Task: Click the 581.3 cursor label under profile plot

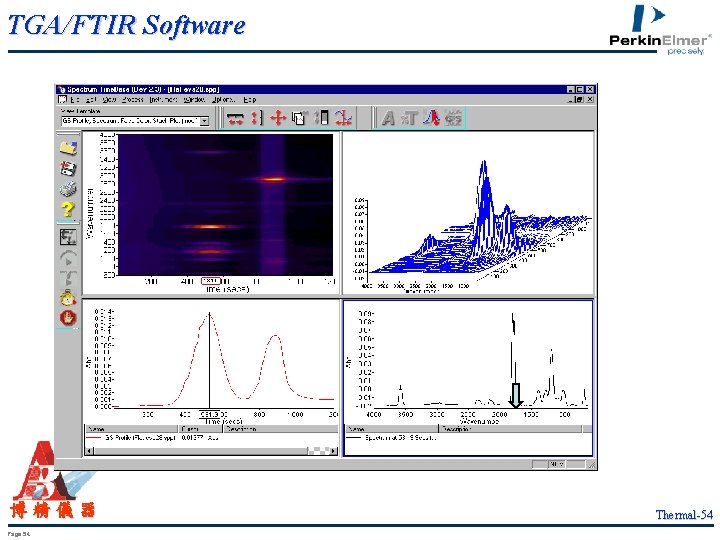Action: tap(209, 415)
